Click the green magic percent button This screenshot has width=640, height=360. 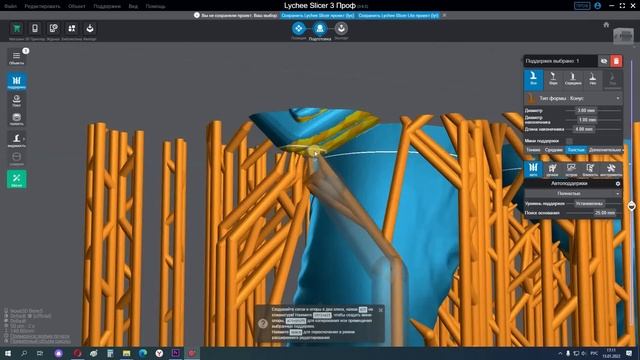(x=16, y=179)
